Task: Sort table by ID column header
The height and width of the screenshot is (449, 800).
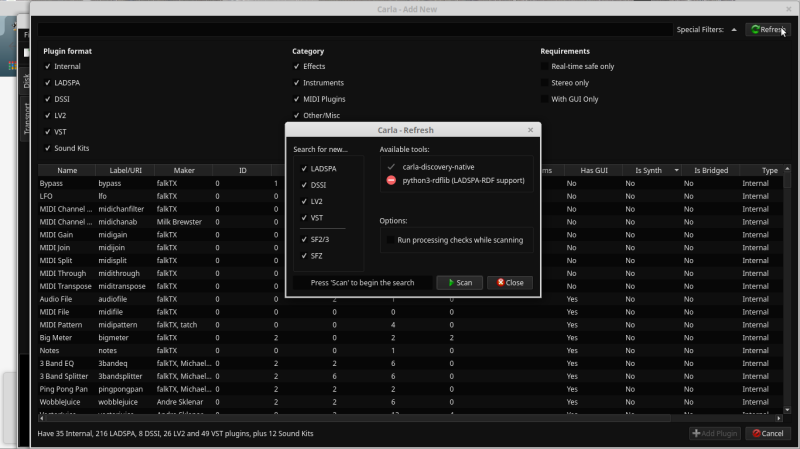Action: pyautogui.click(x=243, y=170)
